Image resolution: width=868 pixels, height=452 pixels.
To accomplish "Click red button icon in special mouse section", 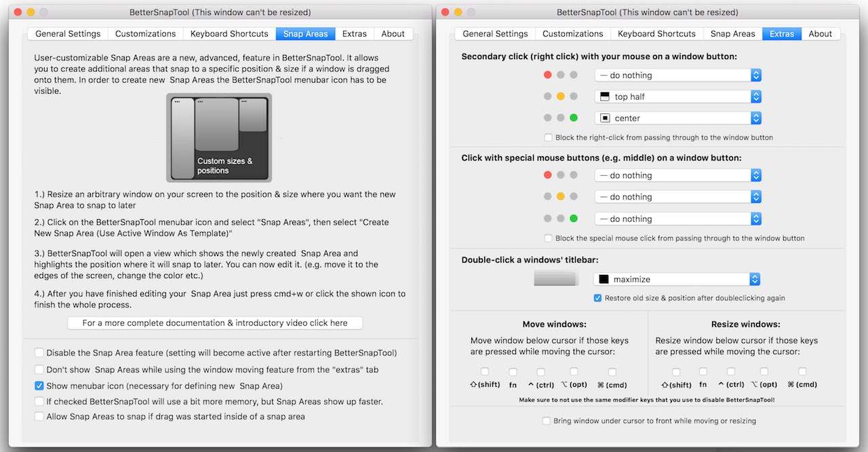I will [548, 175].
